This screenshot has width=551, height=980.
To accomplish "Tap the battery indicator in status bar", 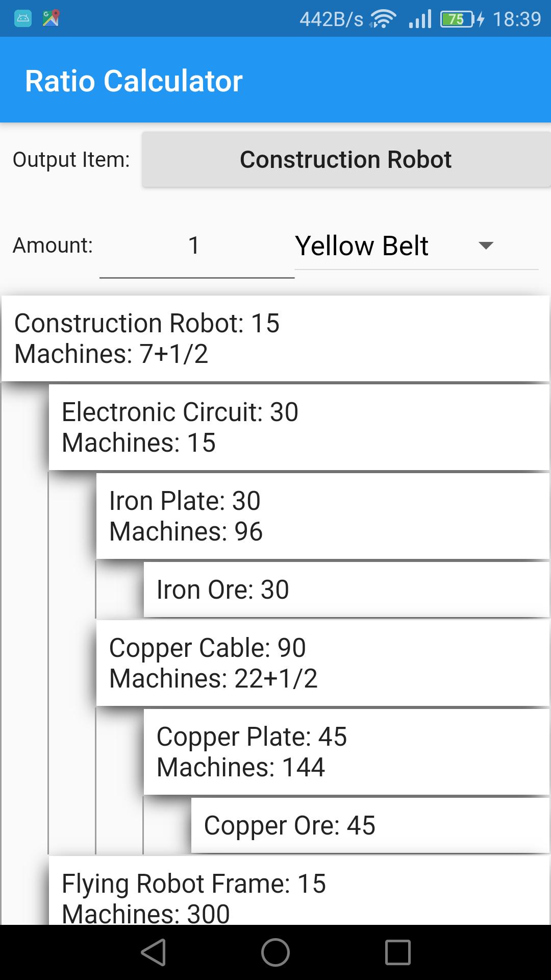I will 457,19.
